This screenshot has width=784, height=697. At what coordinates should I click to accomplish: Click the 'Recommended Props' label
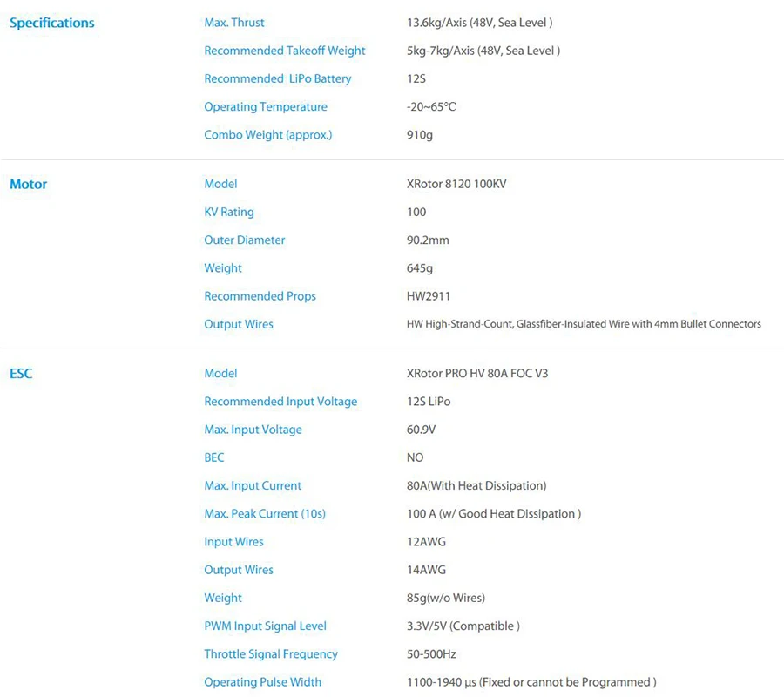pyautogui.click(x=260, y=296)
